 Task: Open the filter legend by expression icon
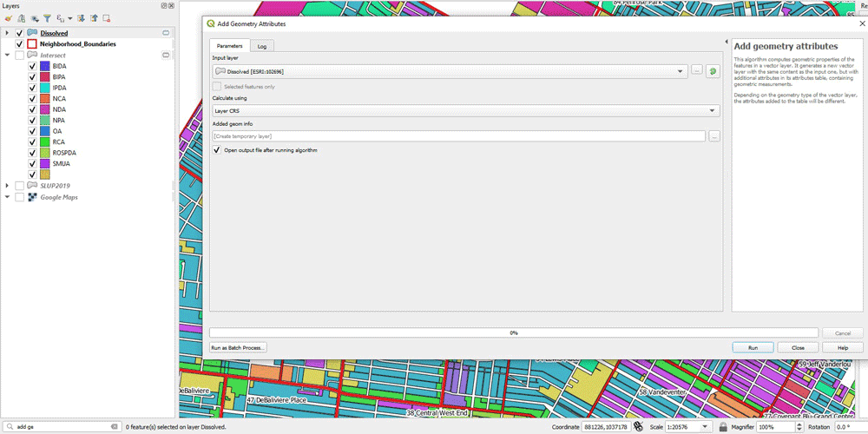(x=61, y=18)
